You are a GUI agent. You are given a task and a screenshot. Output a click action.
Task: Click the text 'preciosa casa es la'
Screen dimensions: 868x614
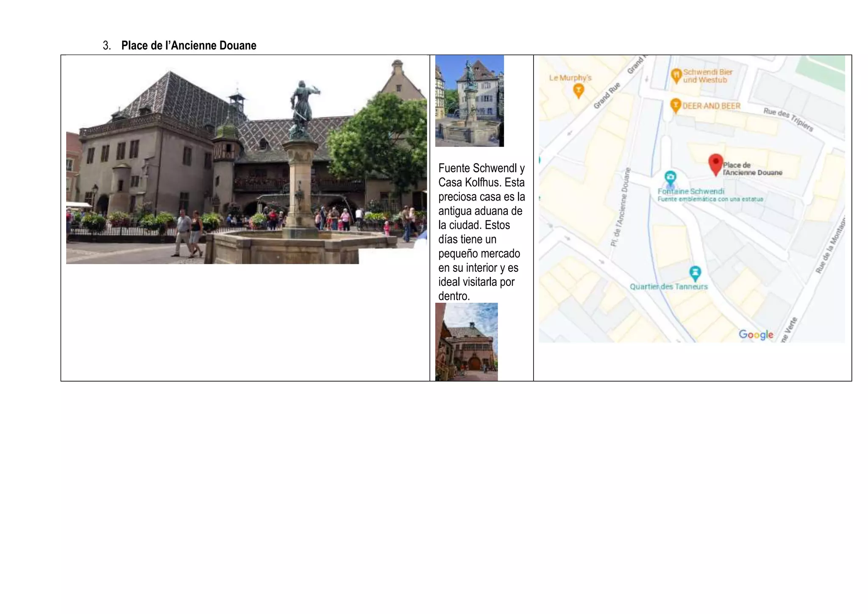(481, 197)
